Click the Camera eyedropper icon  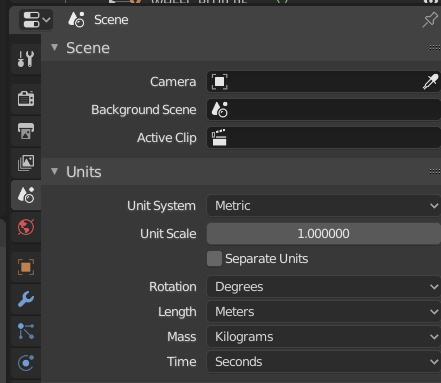(x=430, y=82)
